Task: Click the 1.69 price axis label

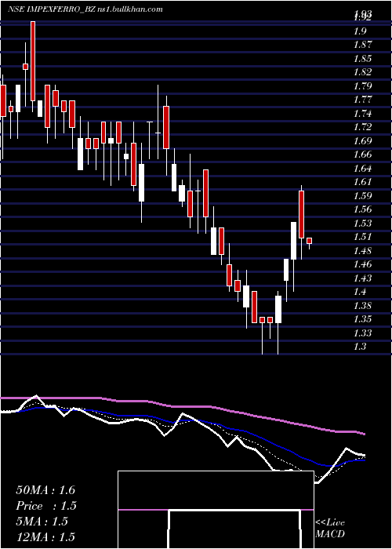Action: click(x=363, y=141)
